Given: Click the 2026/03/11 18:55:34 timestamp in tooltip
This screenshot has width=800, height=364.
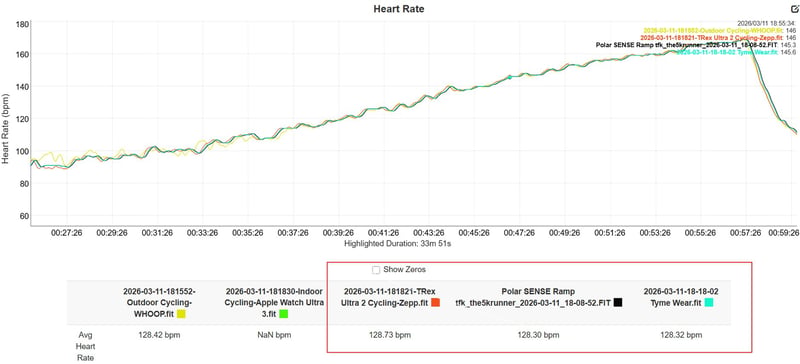Looking at the screenshot, I should (766, 23).
